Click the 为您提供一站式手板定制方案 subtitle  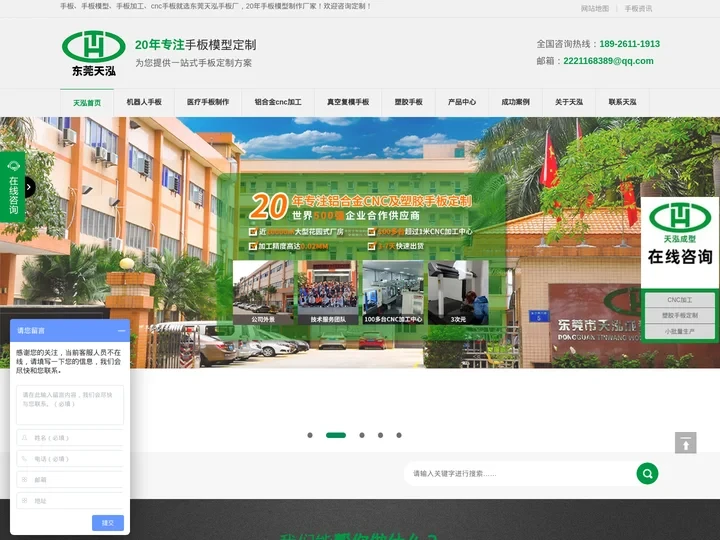pyautogui.click(x=193, y=63)
